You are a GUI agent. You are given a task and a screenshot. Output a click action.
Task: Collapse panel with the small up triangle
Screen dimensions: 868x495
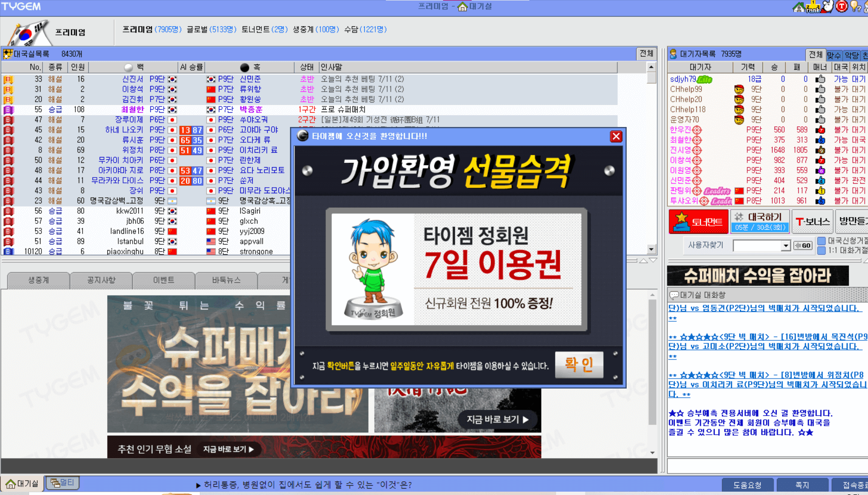click(x=643, y=261)
